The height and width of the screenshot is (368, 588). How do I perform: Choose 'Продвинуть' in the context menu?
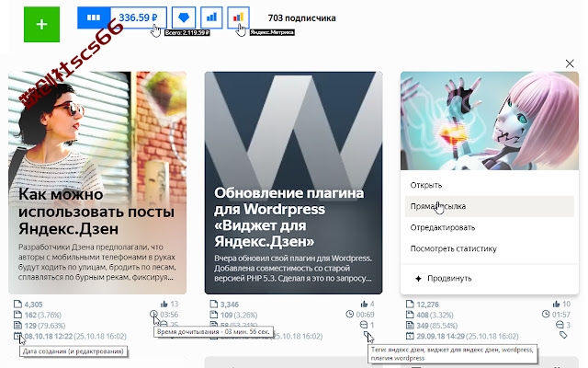coord(490,278)
